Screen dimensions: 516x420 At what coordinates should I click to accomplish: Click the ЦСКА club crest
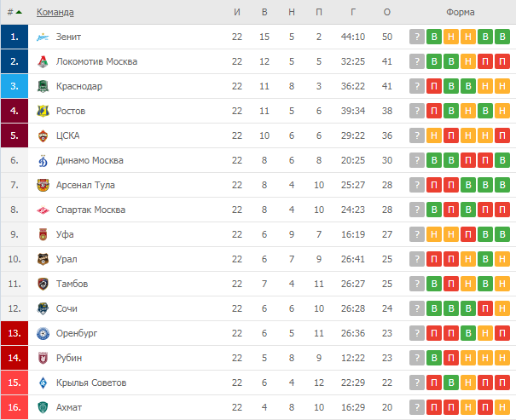tap(43, 135)
